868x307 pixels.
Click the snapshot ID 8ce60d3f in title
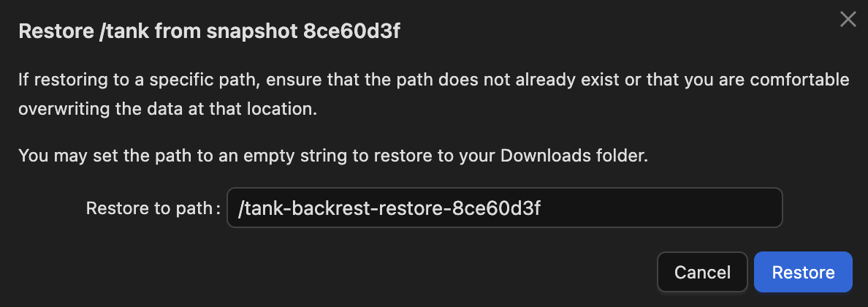tap(351, 31)
